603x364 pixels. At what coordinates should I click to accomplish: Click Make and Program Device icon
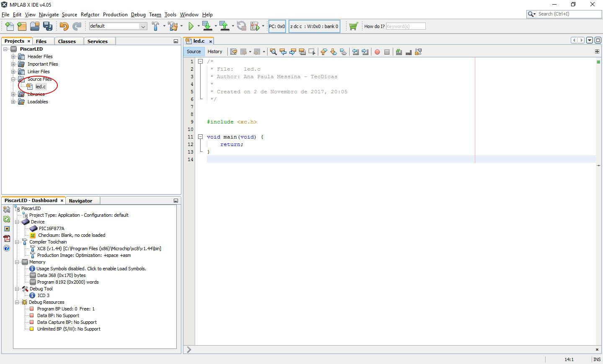[207, 26]
